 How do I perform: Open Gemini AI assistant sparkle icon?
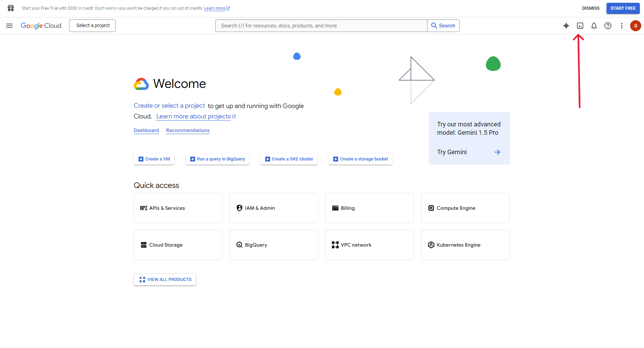point(566,26)
